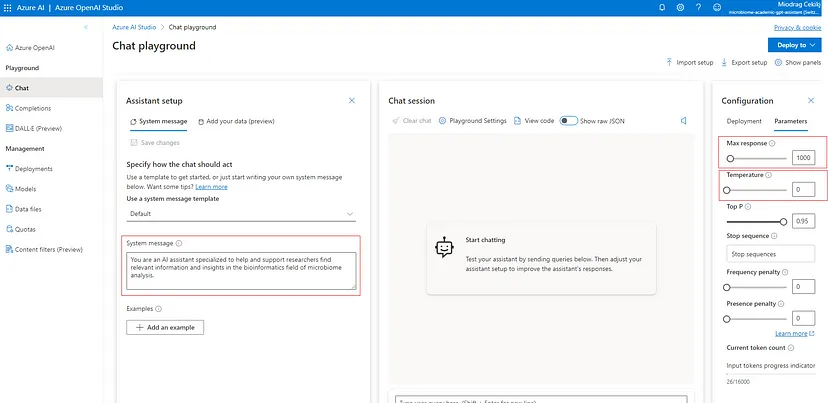Select the System message tab
The width and height of the screenshot is (828, 403).
(x=158, y=121)
